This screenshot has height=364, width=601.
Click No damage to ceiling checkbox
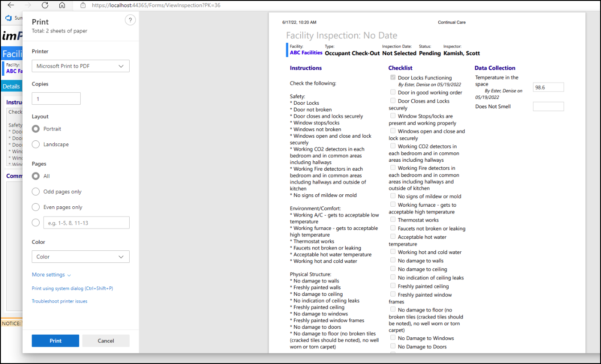click(393, 269)
